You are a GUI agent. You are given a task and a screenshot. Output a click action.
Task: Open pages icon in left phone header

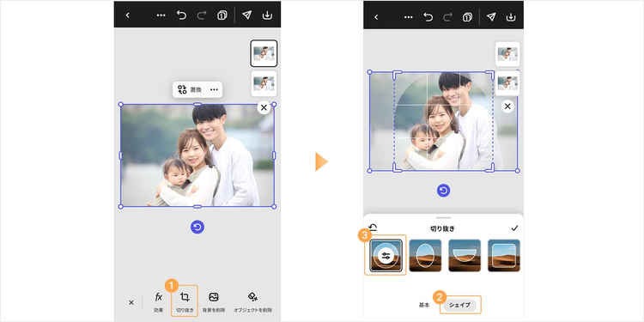222,15
